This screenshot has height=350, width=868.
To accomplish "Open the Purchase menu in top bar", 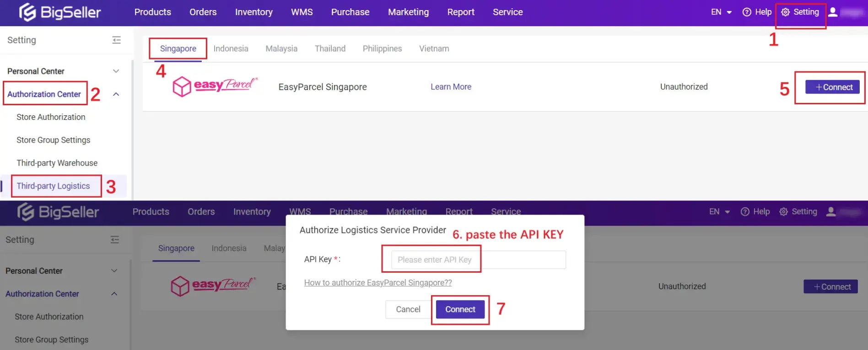I will (x=350, y=12).
